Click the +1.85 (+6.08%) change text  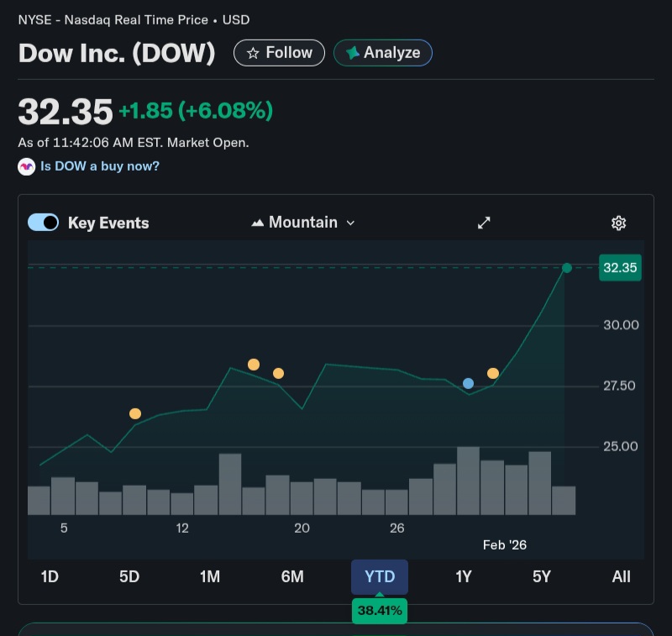(196, 111)
